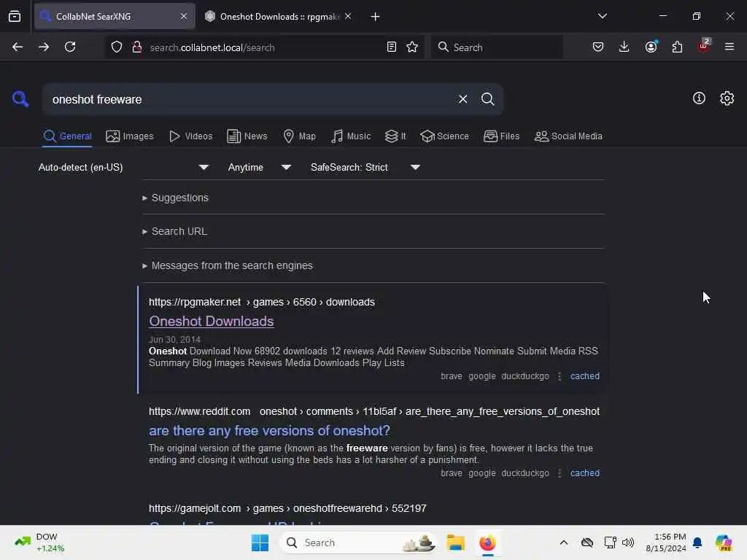This screenshot has height=560, width=747.
Task: Close the CollabNet SearXNG tab
Action: (x=184, y=16)
